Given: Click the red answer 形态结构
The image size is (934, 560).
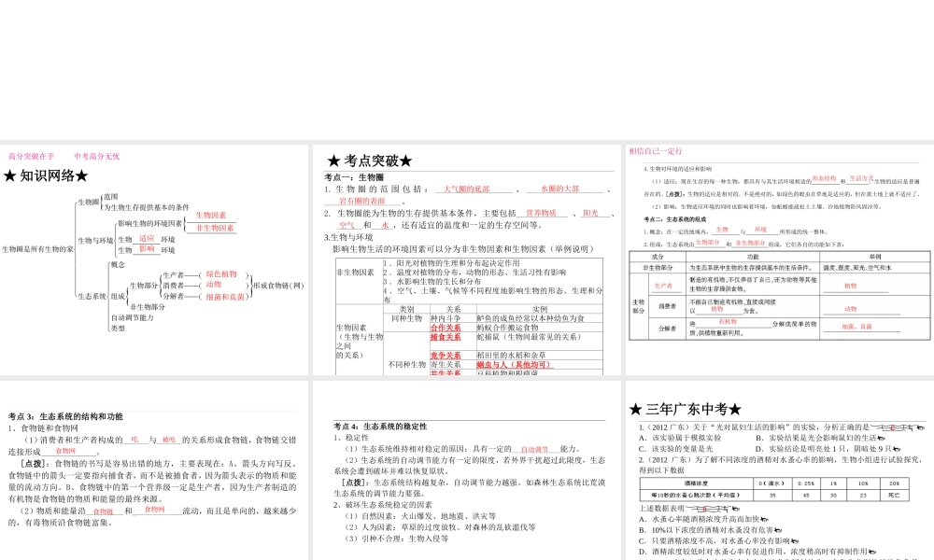Looking at the screenshot, I should 825,178.
